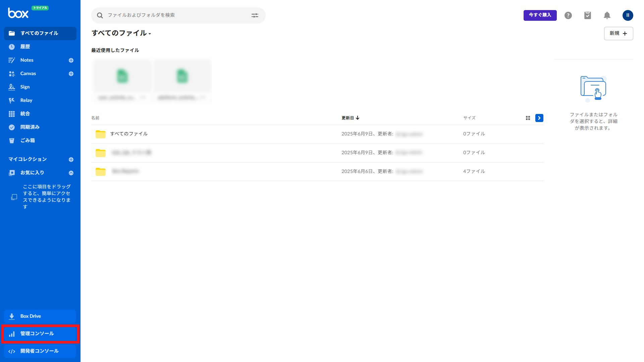The width and height of the screenshot is (644, 362).
Task: Click the 今すぐ購入 button
Action: point(540,15)
